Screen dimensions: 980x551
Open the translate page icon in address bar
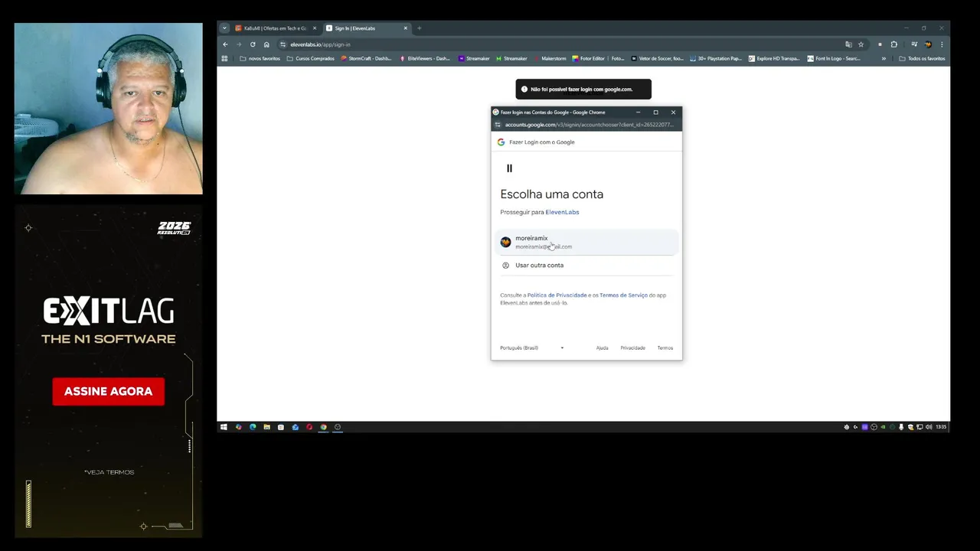tap(848, 44)
